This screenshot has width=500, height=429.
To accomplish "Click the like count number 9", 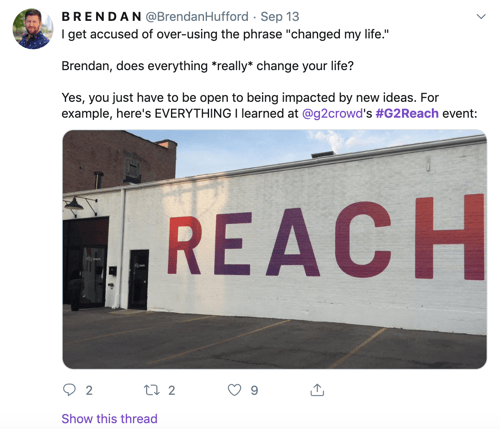I will tap(254, 390).
